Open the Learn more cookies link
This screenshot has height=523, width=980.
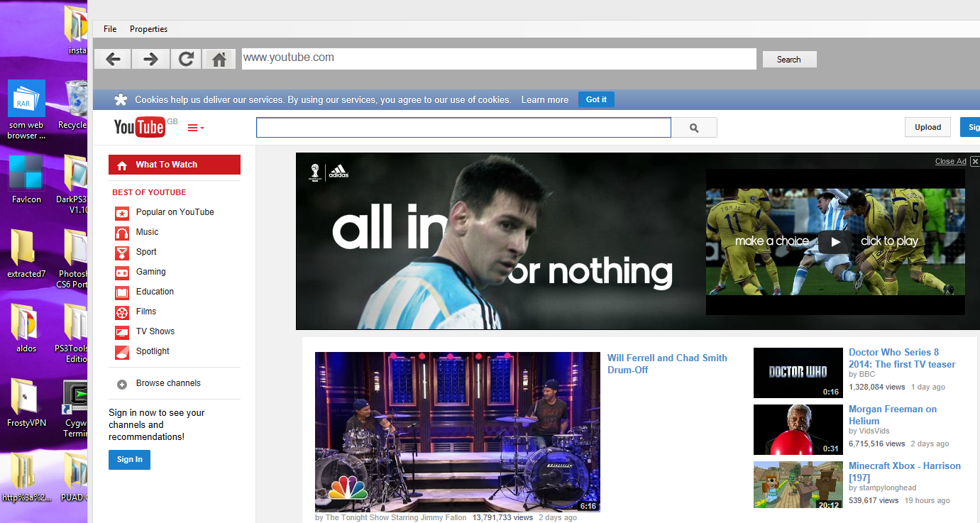545,100
